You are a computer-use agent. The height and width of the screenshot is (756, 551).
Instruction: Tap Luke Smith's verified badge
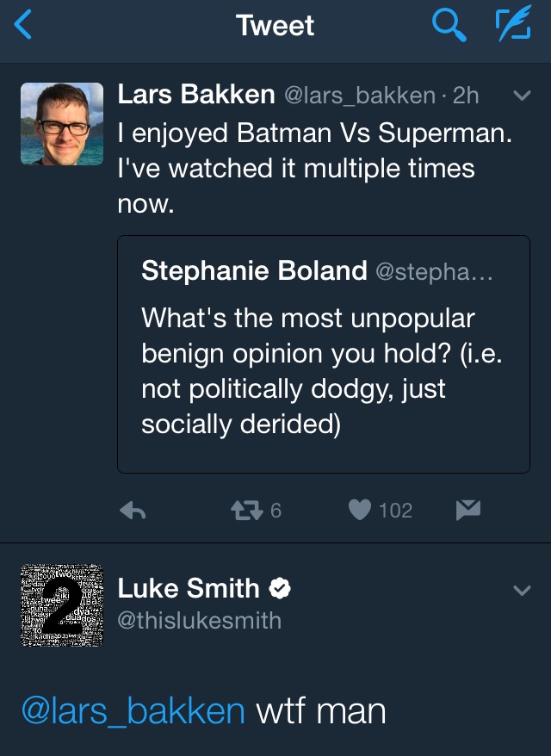click(x=280, y=589)
